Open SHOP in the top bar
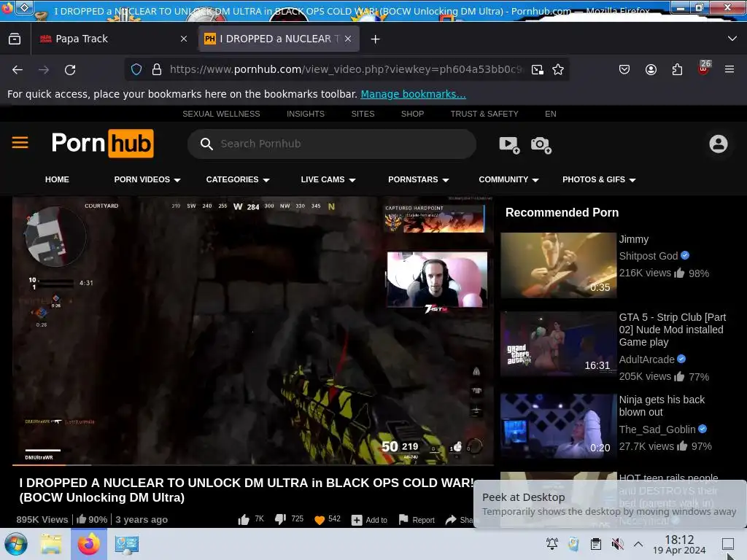 [x=412, y=114]
